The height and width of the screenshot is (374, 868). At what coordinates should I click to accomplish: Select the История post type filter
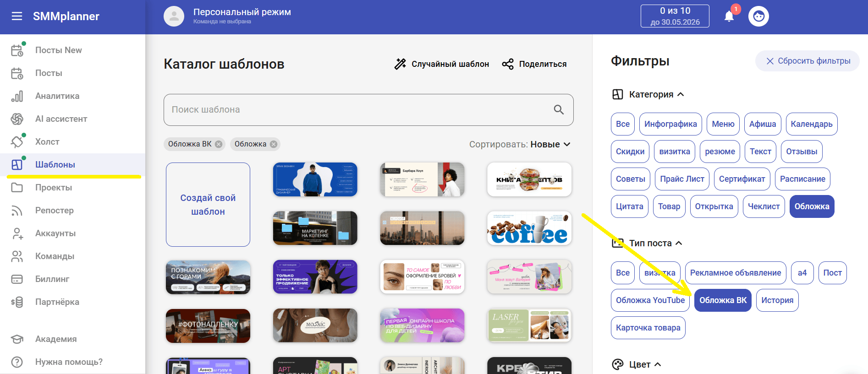[x=777, y=300]
